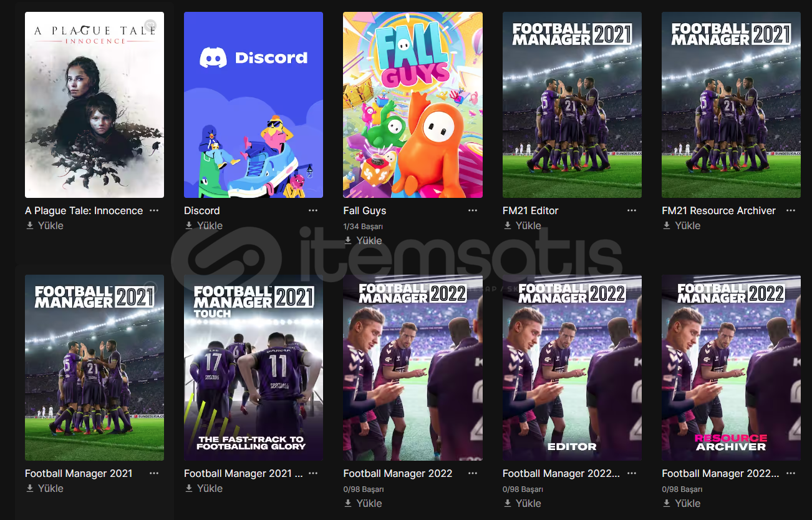The height and width of the screenshot is (520, 812).
Task: Open the Football Manager 2021 Touch cover
Action: pos(253,368)
